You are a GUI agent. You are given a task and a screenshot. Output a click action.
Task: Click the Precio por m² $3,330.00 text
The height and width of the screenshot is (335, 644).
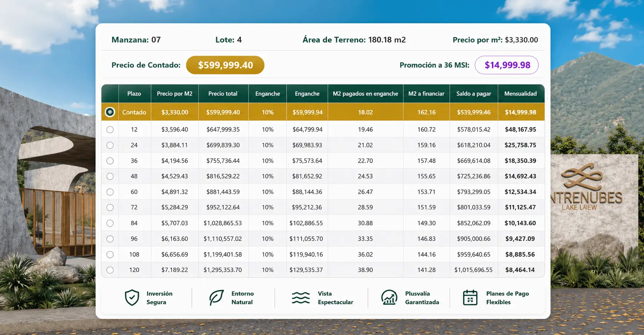[x=495, y=40]
